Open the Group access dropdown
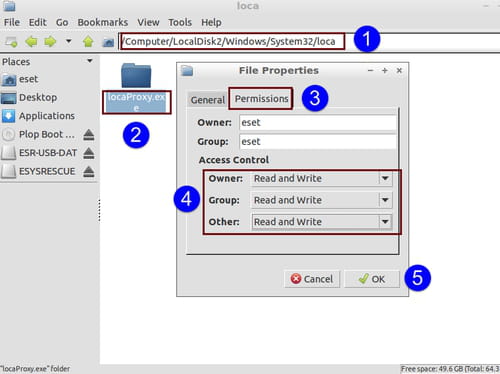Image resolution: width=500 pixels, height=374 pixels. click(322, 200)
